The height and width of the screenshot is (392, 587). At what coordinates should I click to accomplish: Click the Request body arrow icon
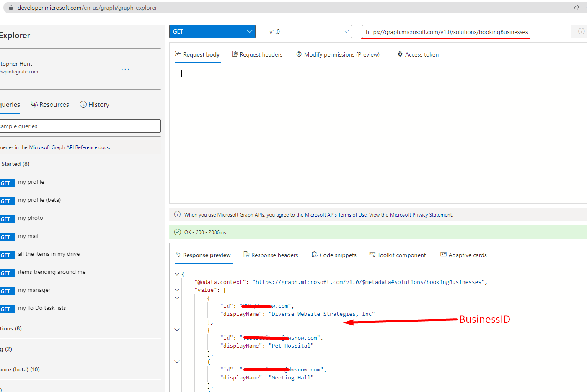(178, 54)
